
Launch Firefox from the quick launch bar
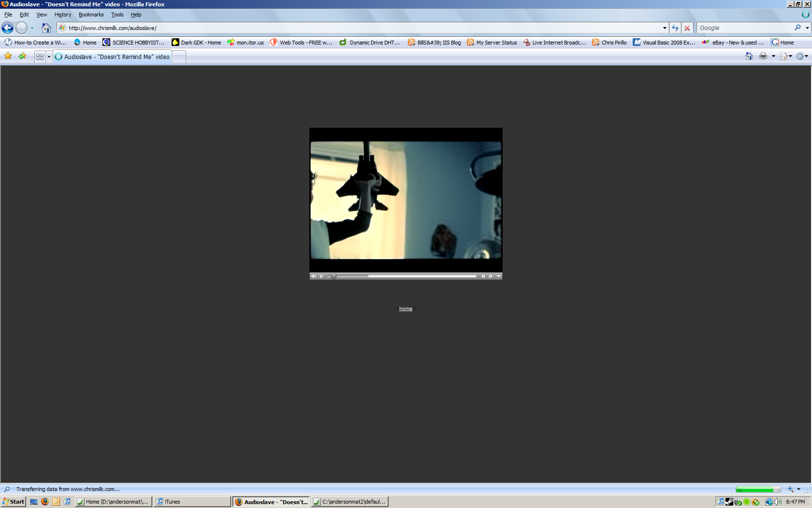pos(45,502)
